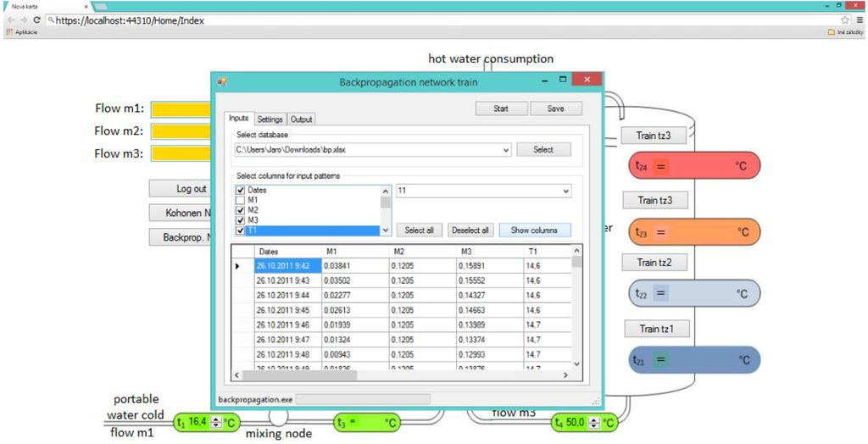This screenshot has height=444, width=868.
Task: Enable the M1 column checkbox
Action: [x=240, y=200]
